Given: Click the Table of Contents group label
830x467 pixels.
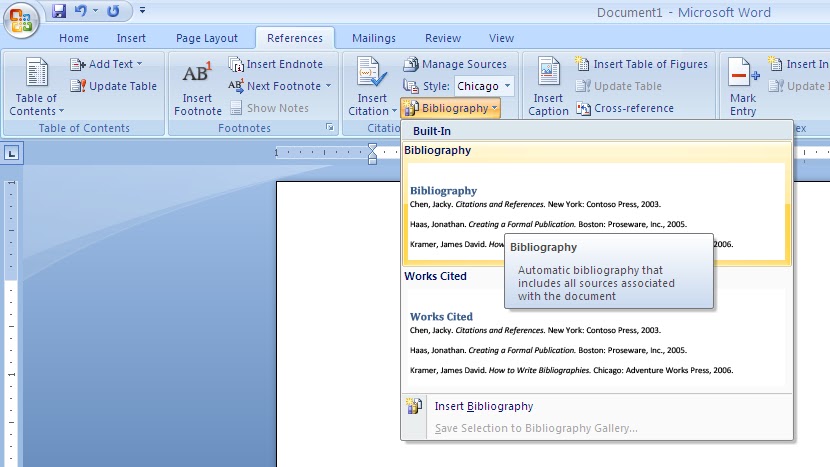Looking at the screenshot, I should click(x=84, y=128).
